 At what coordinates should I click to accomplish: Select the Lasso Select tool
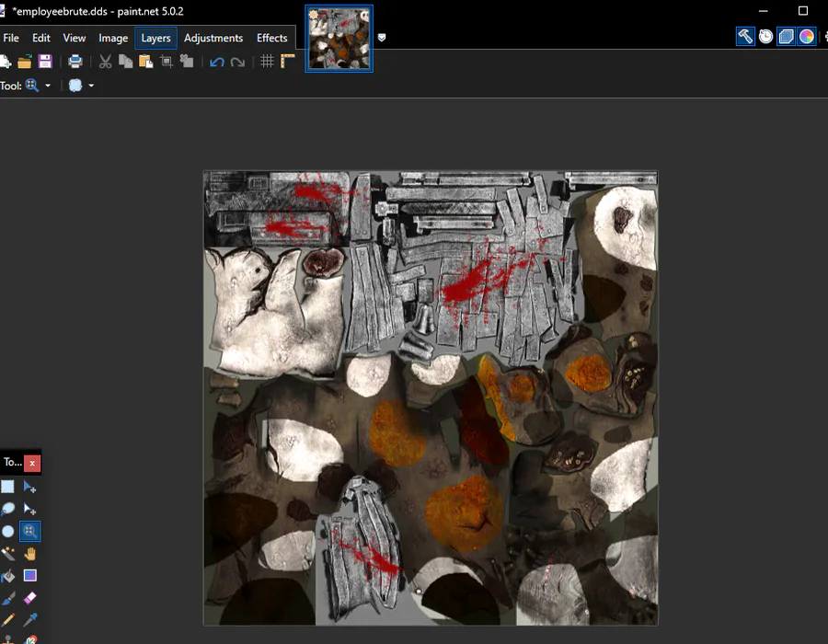[x=7, y=509]
